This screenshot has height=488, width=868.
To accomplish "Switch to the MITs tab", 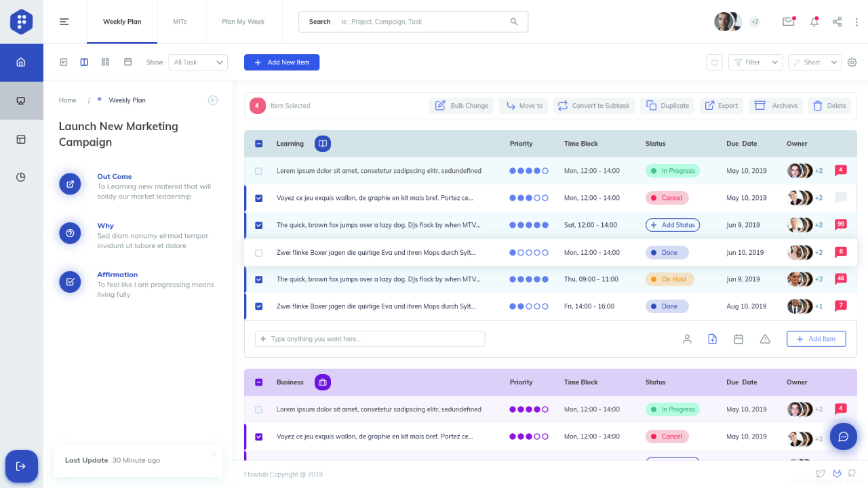I will [180, 22].
